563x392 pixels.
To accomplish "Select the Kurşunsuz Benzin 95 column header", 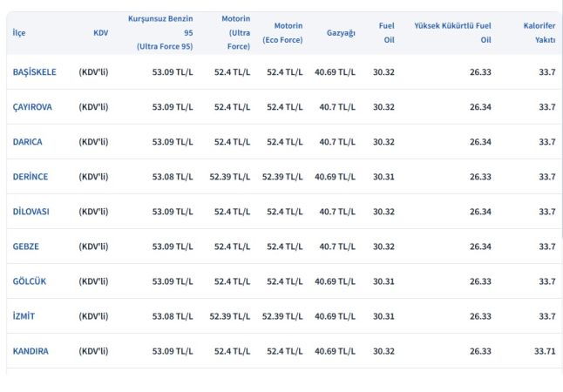I will (160, 33).
